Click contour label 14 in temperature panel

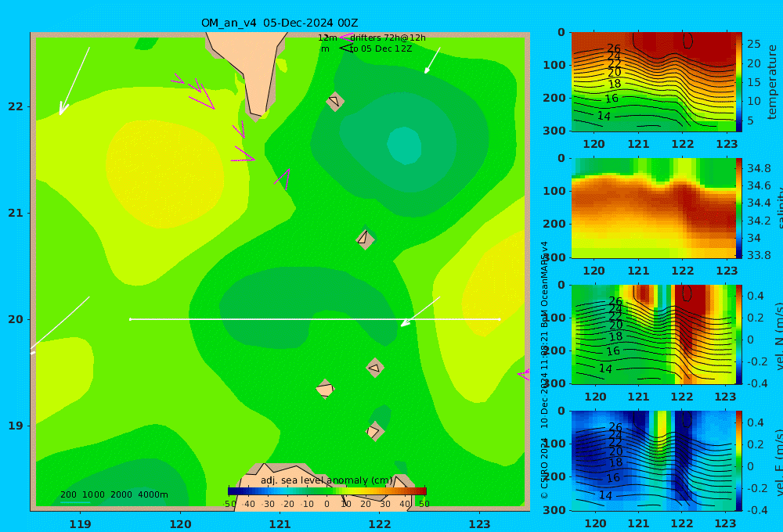[604, 116]
